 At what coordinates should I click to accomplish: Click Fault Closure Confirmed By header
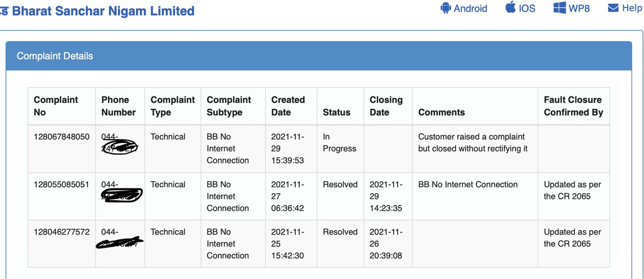pyautogui.click(x=574, y=106)
